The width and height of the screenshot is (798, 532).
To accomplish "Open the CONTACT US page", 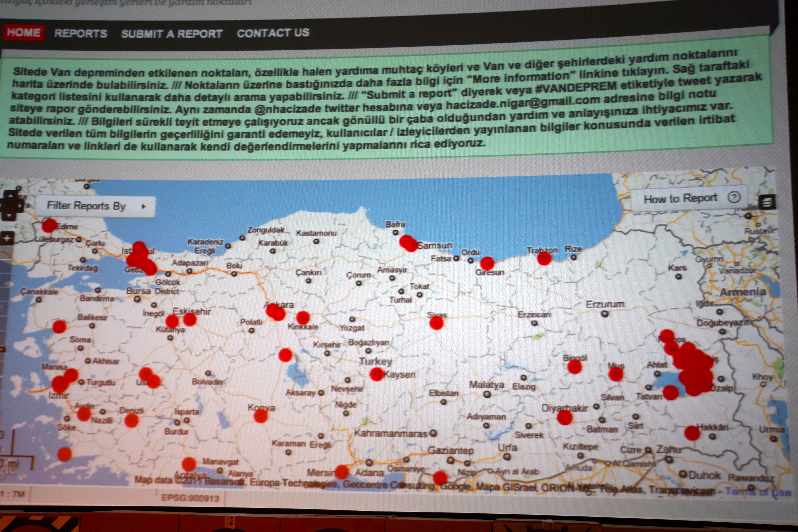I will point(273,33).
